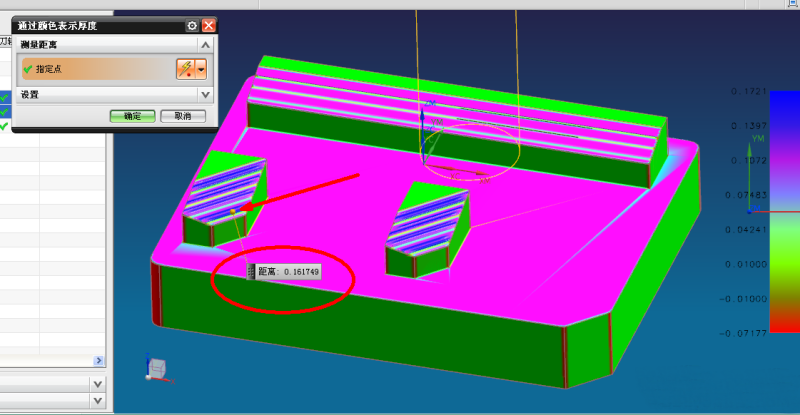Click the scroll-right arrow in the left panel
The width and height of the screenshot is (800, 415).
click(98, 360)
